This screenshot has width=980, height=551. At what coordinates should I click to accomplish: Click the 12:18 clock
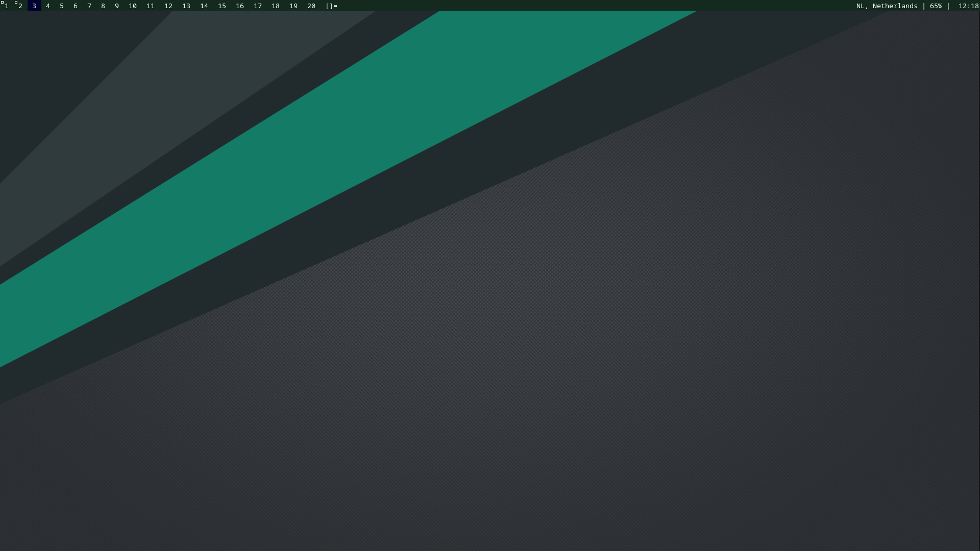pos(968,6)
